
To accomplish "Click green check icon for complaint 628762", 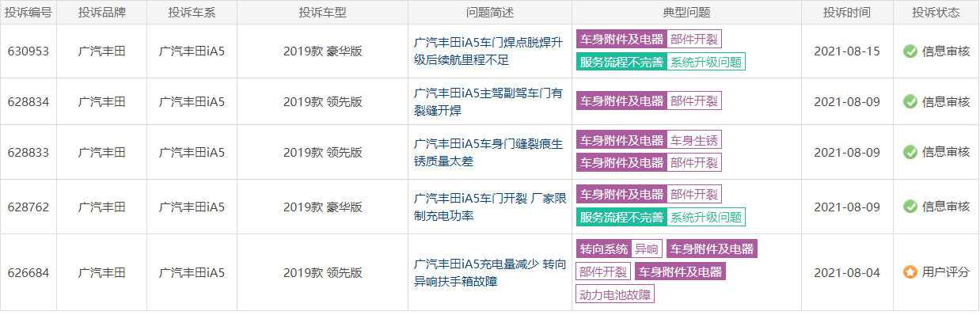I will click(910, 206).
